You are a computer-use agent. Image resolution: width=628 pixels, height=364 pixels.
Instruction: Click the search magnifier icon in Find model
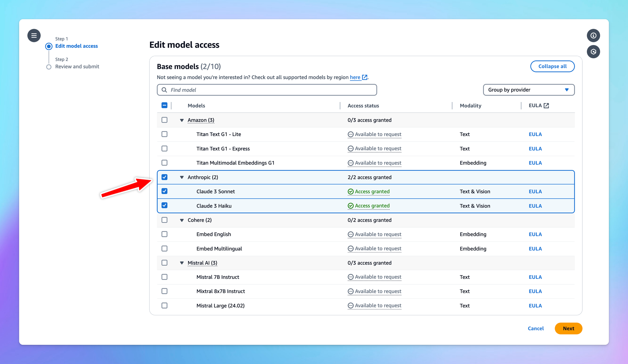[164, 90]
